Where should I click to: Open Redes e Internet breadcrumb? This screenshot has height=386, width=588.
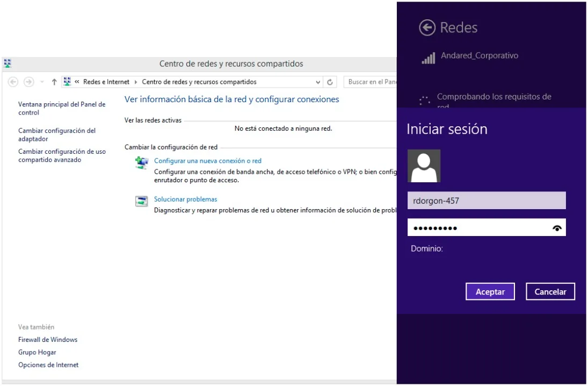(106, 82)
